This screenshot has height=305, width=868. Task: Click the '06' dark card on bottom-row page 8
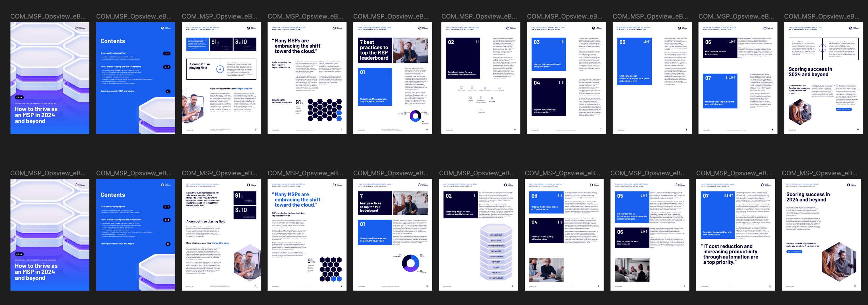point(631,238)
